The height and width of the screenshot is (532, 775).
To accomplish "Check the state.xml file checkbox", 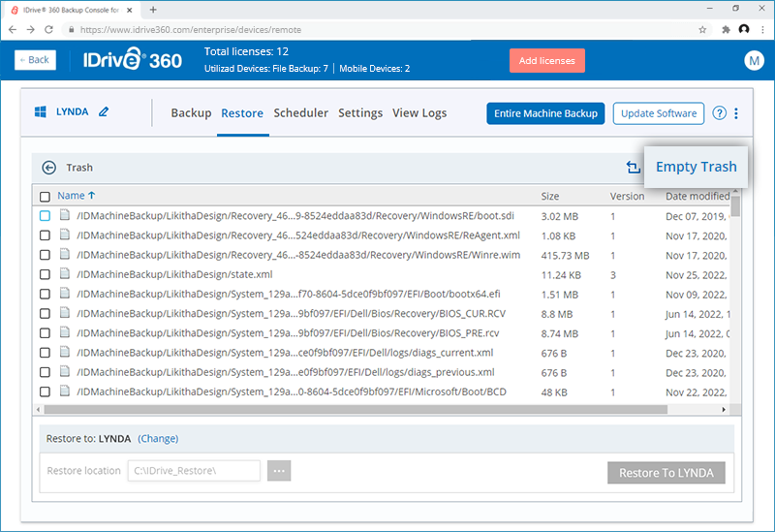I will pos(45,274).
